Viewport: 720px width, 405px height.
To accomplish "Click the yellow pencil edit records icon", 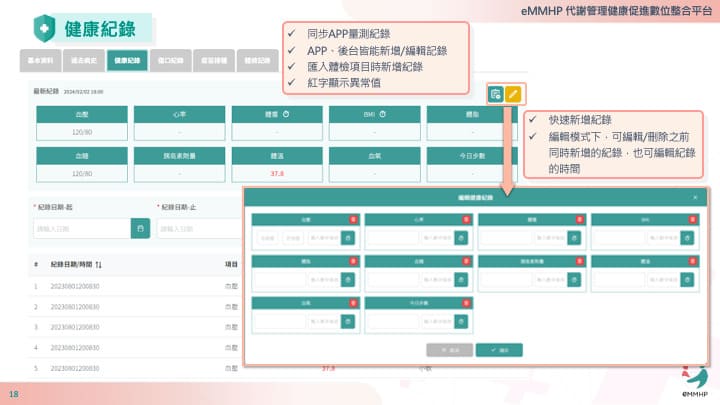I will (512, 94).
